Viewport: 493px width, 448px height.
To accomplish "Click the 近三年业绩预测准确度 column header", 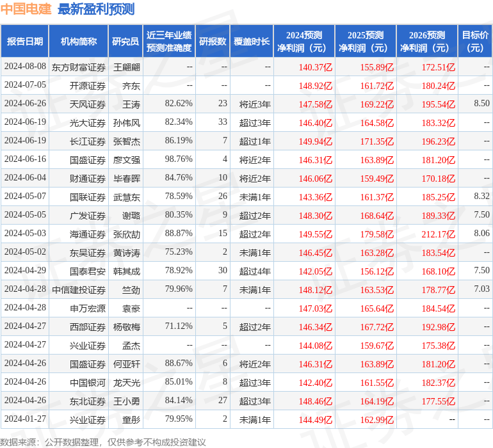I will [169, 42].
